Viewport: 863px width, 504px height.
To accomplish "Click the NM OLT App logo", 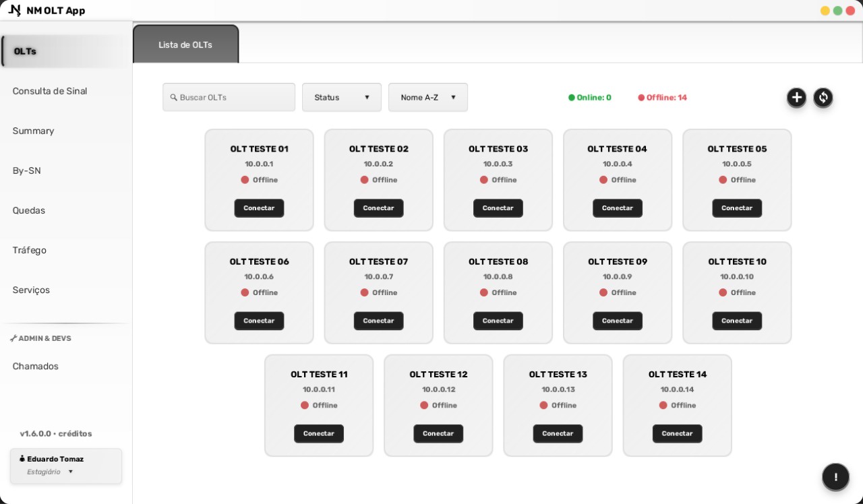I will (x=14, y=10).
